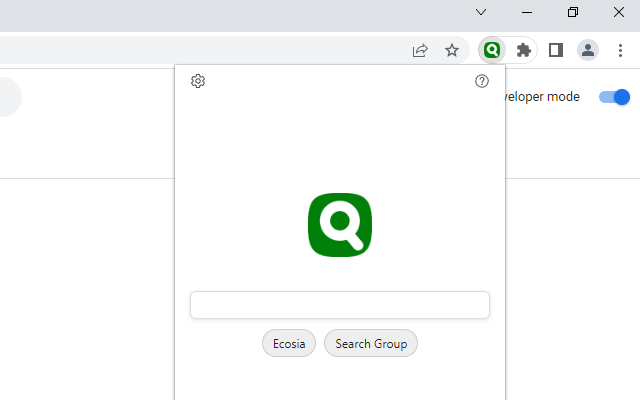Screen dimensions: 640x400
Task: Restore down the browser window
Action: [573, 12]
